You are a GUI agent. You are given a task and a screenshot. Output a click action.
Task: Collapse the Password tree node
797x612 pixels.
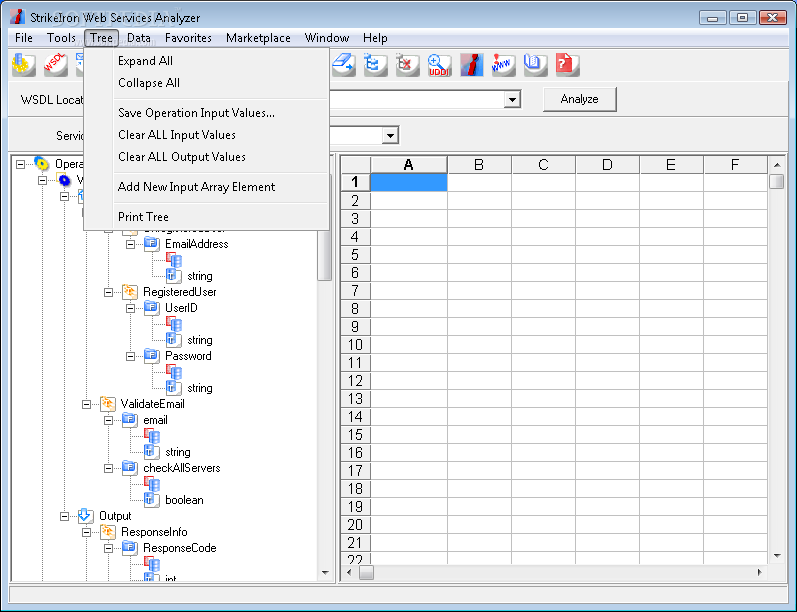point(130,356)
